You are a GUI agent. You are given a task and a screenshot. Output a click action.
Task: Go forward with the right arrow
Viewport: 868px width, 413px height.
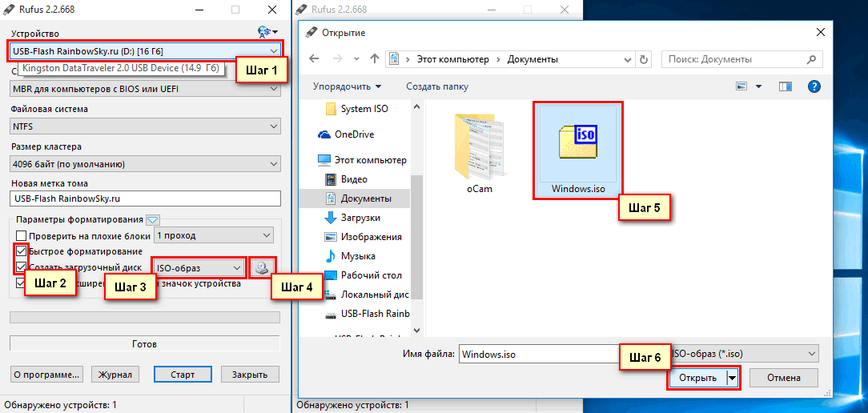[336, 59]
